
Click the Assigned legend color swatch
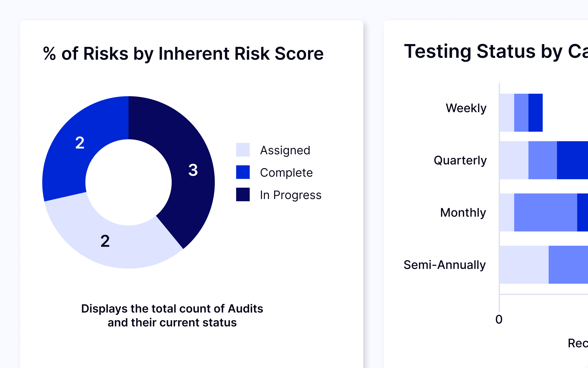click(x=243, y=150)
